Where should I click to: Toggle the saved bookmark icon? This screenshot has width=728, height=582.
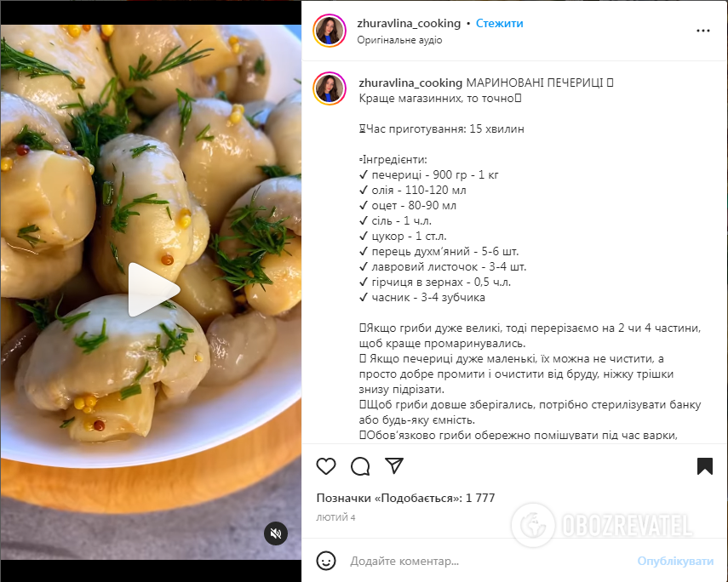coord(705,466)
